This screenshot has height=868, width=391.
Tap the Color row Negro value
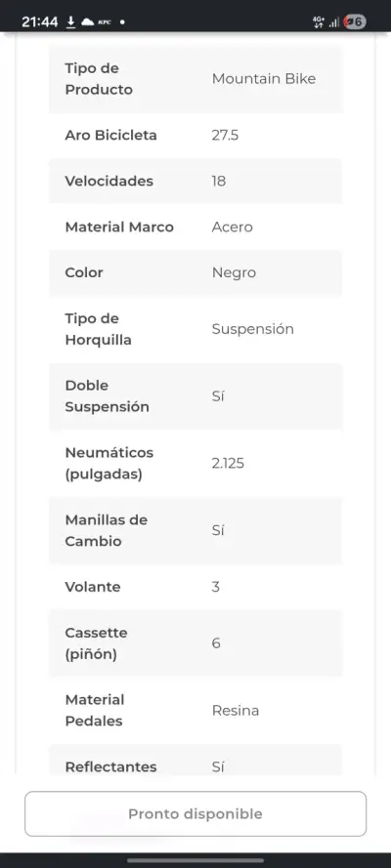pos(234,272)
